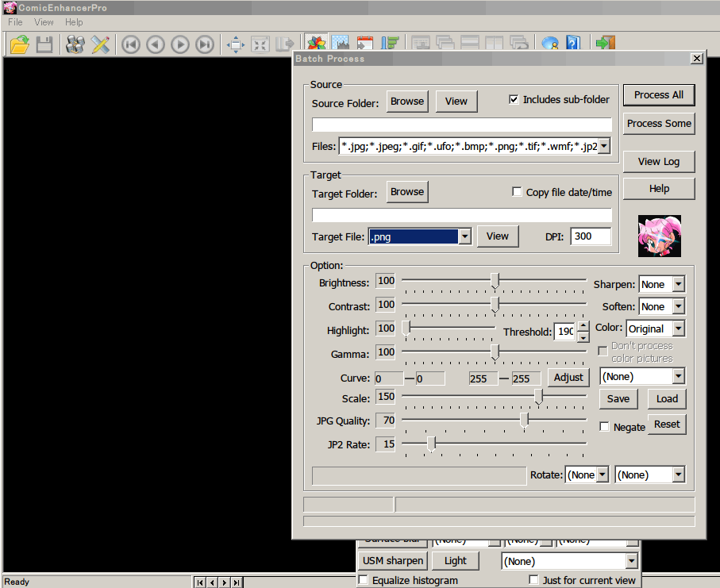Browse for the Target Folder
Viewport: 720px width, 588px height.
click(x=407, y=191)
